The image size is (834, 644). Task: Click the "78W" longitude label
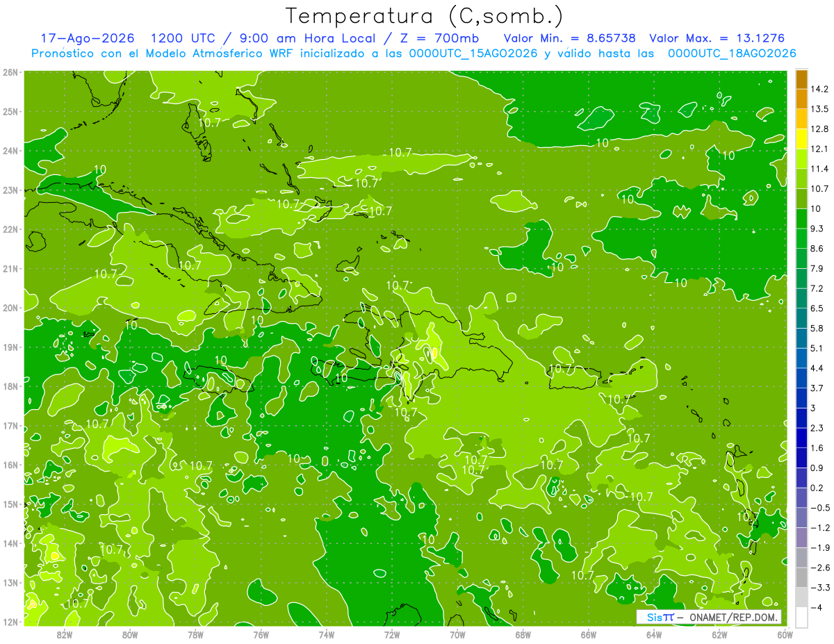pyautogui.click(x=195, y=635)
